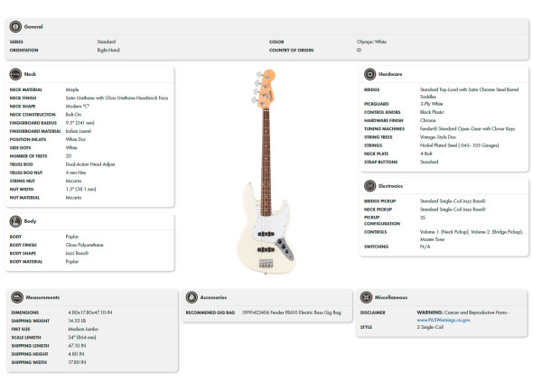Click the number of frets value 20
The width and height of the screenshot is (533, 392).
69,156
